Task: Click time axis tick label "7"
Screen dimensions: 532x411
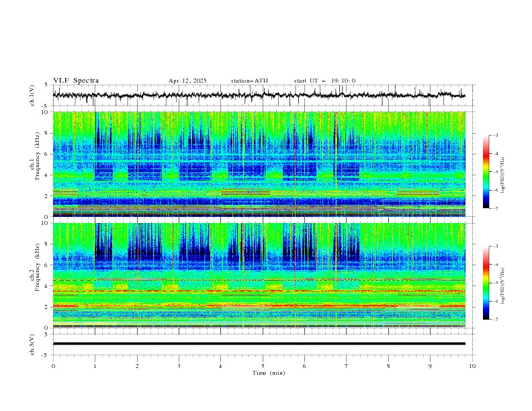Action: (x=347, y=366)
